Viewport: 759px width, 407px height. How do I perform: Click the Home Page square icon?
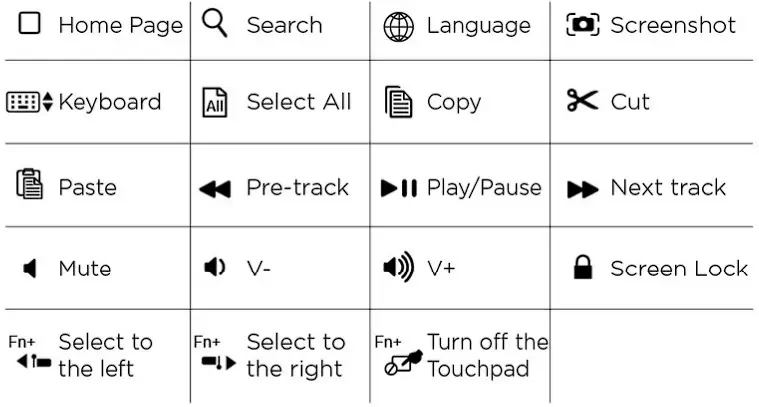30,24
